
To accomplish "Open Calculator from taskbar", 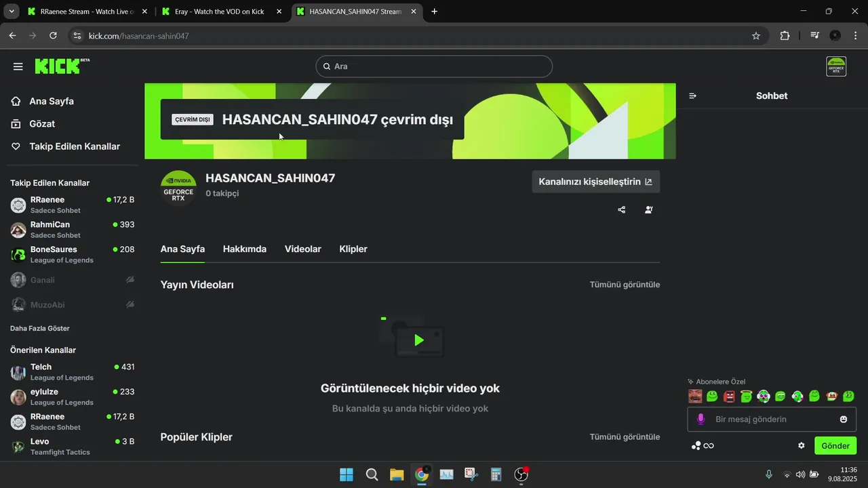I will point(496,474).
